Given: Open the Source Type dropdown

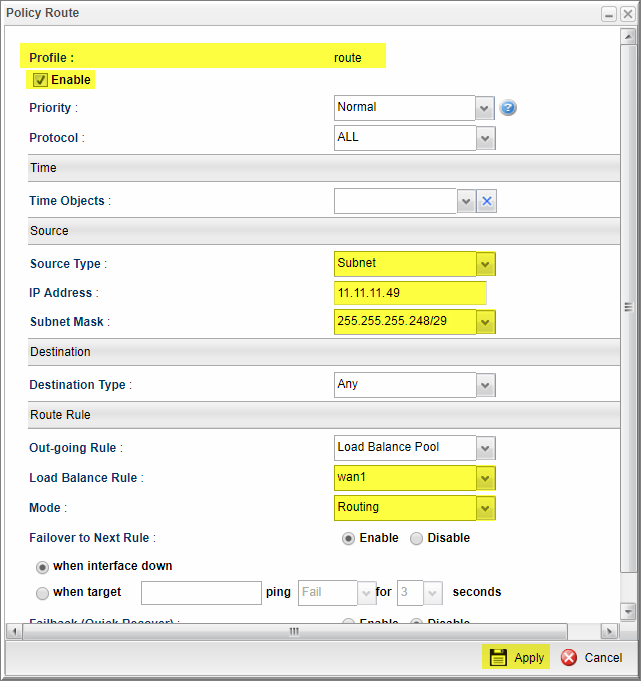Looking at the screenshot, I should pos(485,264).
